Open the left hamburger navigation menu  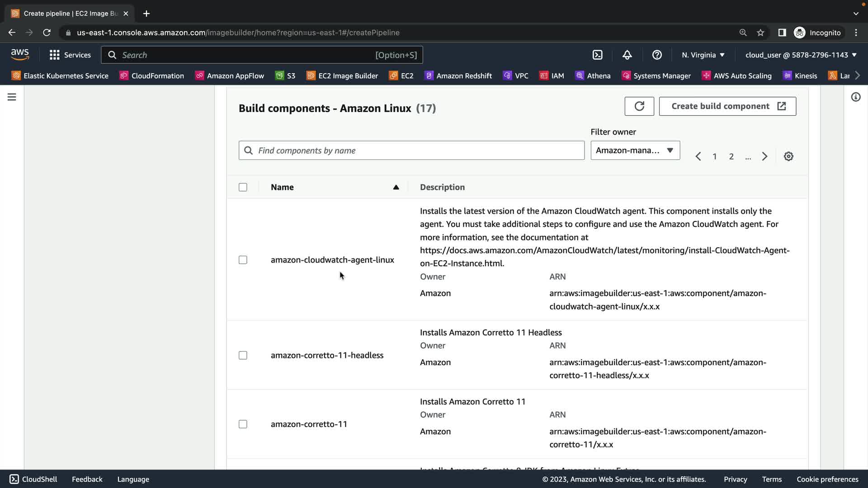point(12,97)
